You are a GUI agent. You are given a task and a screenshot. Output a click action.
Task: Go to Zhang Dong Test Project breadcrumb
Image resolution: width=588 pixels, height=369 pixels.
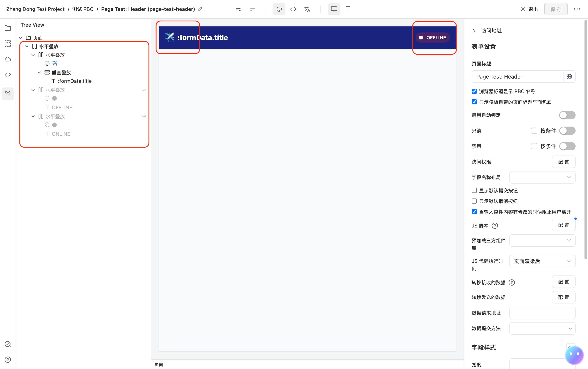tap(35, 9)
